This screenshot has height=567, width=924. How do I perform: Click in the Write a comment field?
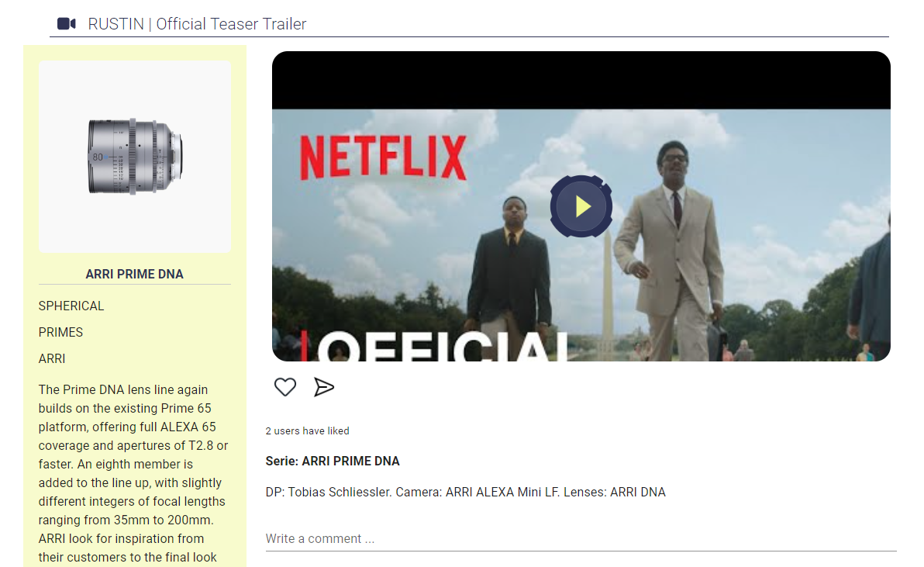581,539
